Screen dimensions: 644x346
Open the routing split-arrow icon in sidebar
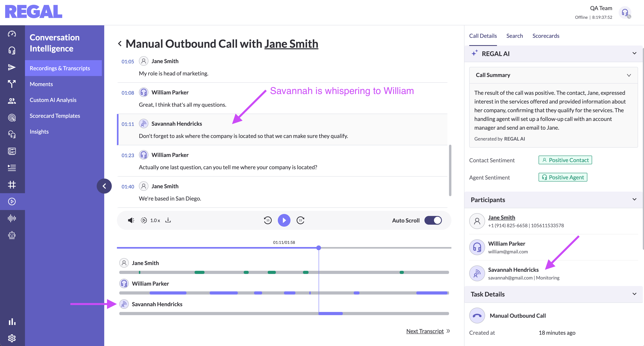12,84
